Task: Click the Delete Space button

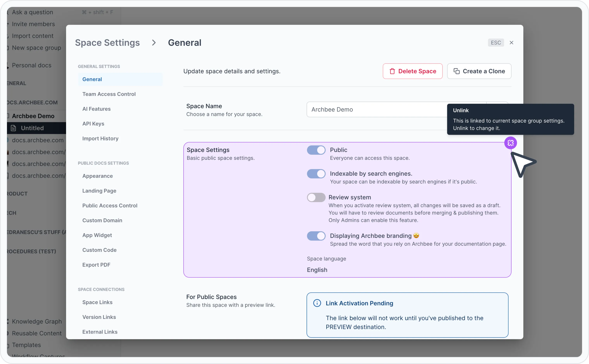Action: [x=412, y=71]
